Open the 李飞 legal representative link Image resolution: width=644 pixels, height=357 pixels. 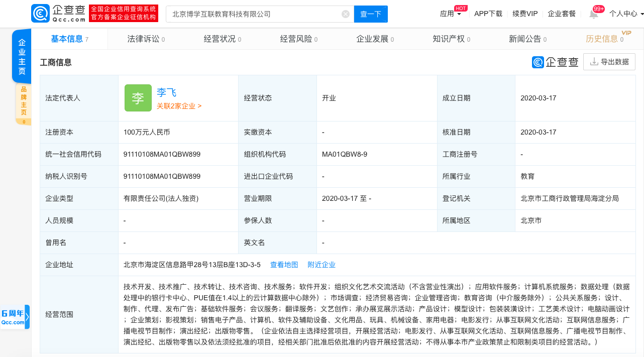coord(166,92)
